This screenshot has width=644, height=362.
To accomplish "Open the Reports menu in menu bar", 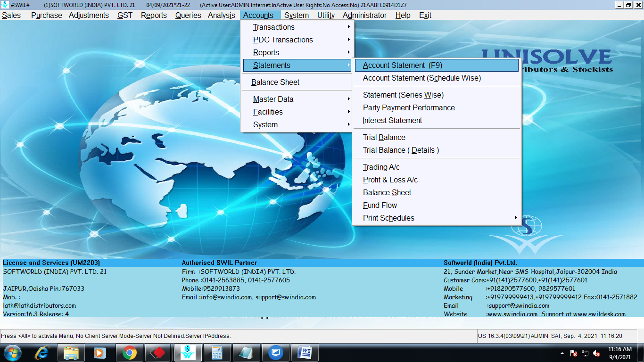I will 154,15.
